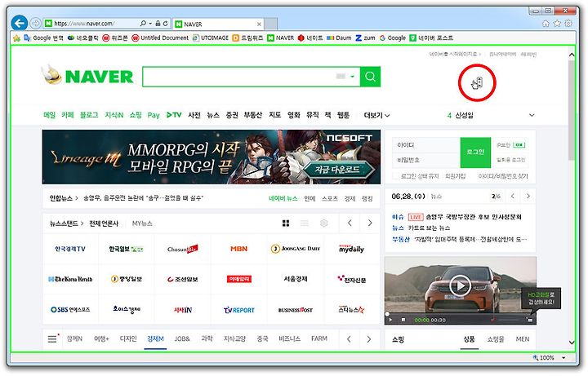Open the zum bookmark

(x=365, y=38)
